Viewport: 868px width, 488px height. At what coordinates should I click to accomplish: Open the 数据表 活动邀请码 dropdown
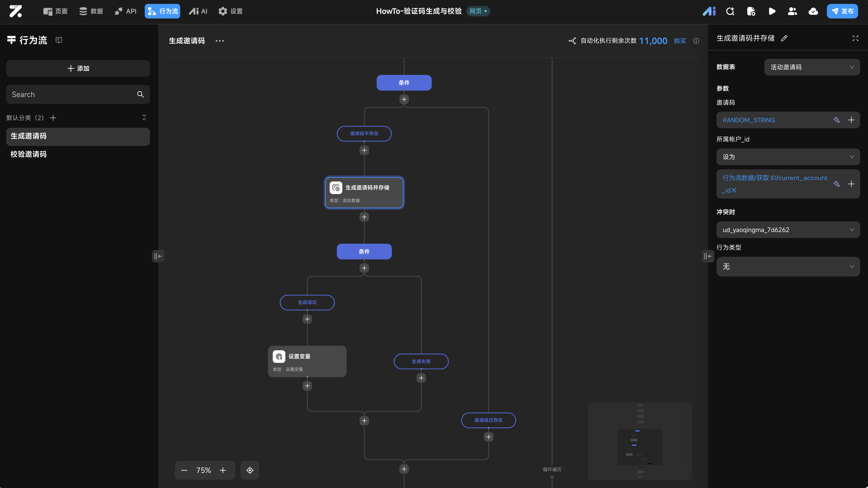click(812, 67)
